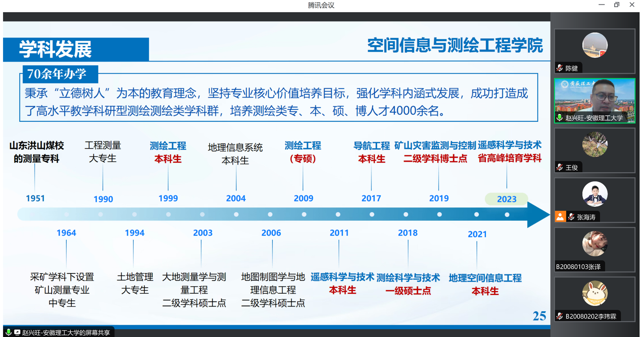
Task: Click the slide page number 25
Action: 539,316
